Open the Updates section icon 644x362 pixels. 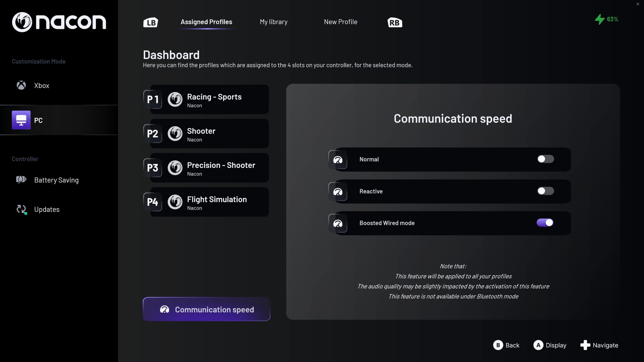tap(21, 209)
